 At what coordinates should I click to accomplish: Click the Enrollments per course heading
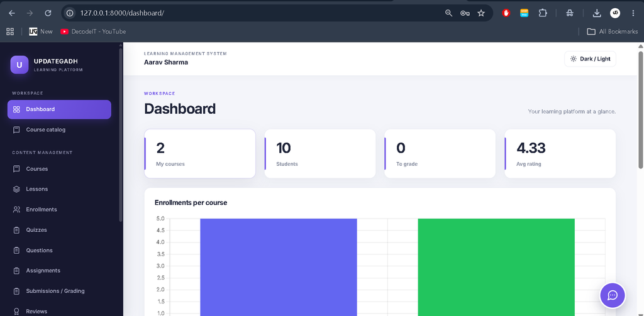191,203
